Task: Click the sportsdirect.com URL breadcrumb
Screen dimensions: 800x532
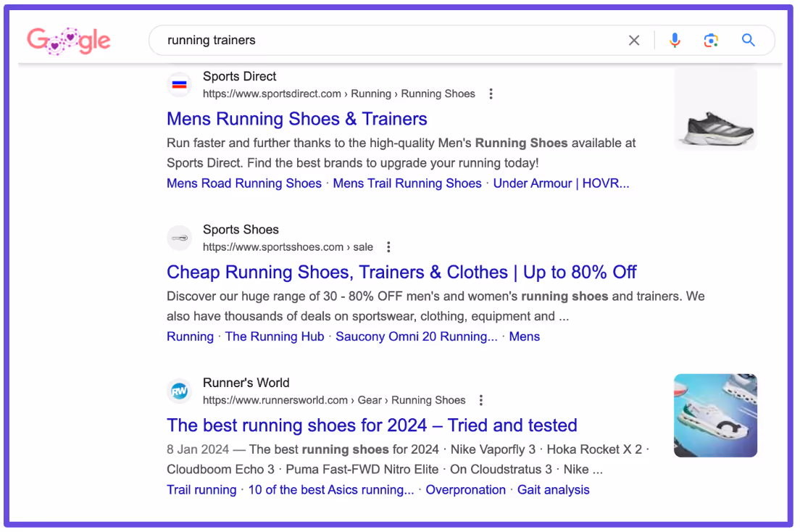Action: [x=339, y=94]
